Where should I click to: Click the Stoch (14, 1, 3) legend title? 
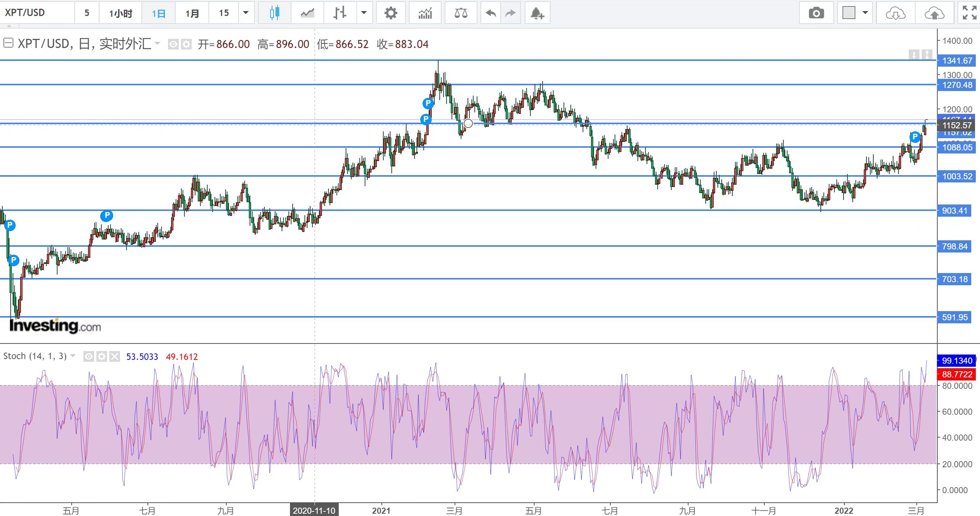[x=35, y=356]
